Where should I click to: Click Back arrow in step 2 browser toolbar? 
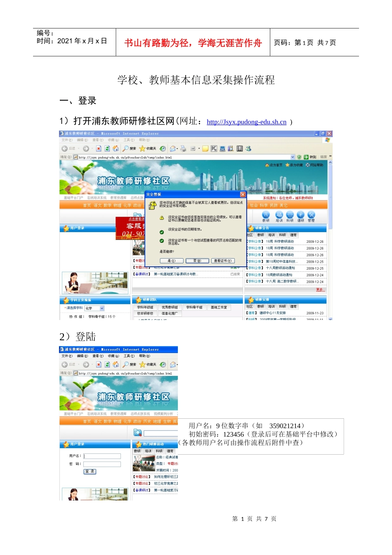64,365
